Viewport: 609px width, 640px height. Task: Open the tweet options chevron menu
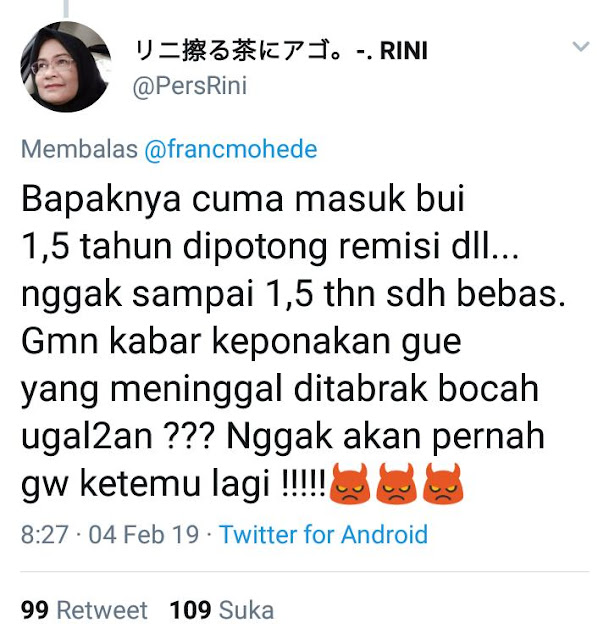580,47
